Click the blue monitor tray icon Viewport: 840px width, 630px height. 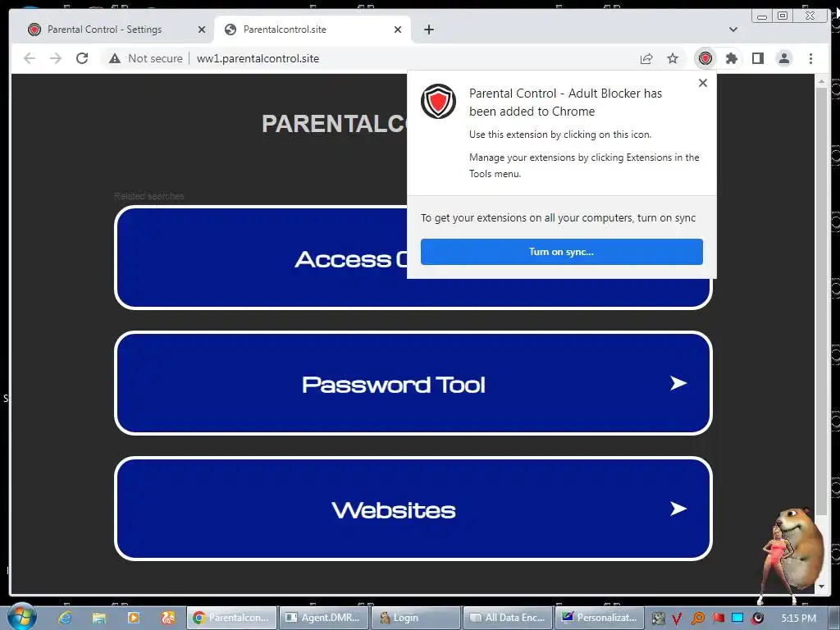(737, 619)
